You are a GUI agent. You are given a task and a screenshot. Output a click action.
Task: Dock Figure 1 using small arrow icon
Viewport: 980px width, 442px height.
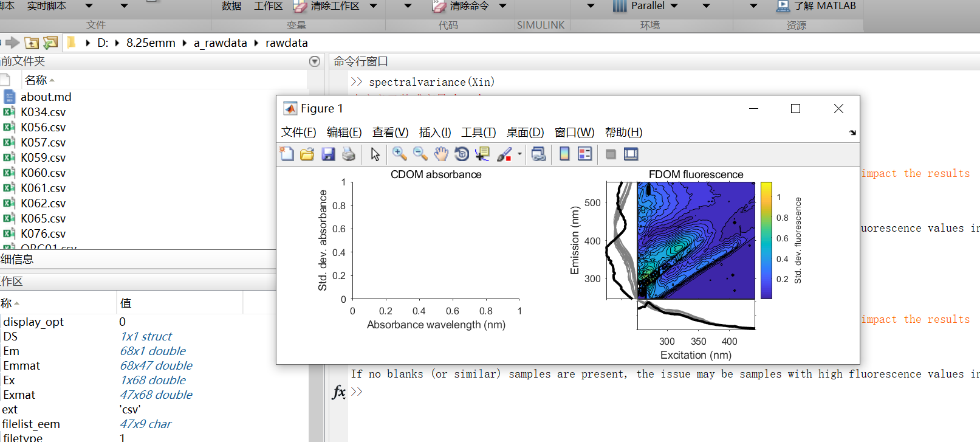(852, 133)
